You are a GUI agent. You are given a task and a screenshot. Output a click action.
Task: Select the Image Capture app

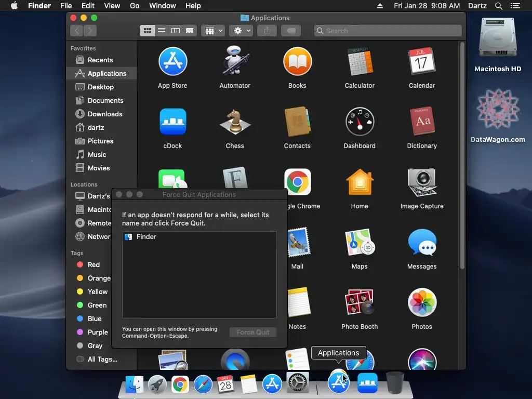point(422,182)
